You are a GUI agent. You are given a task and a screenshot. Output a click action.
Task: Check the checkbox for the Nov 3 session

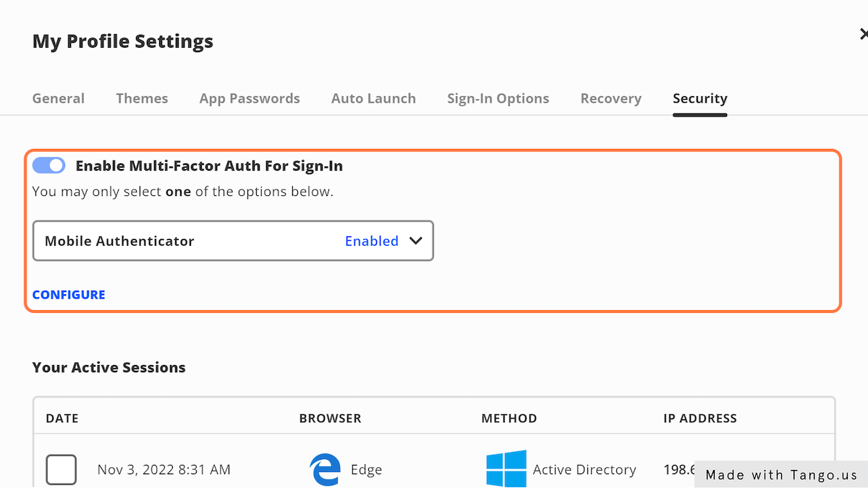(x=61, y=469)
